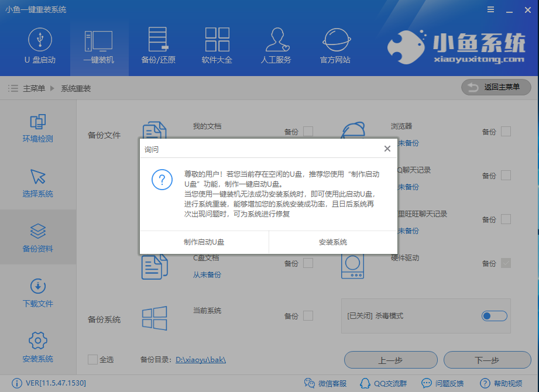Turn on the 杀毒模式 antivirus toggle

493,315
